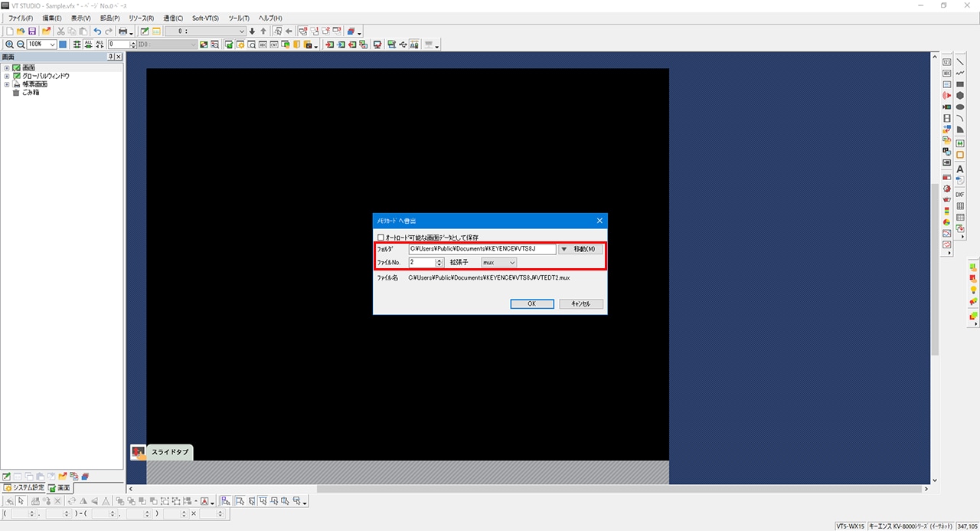Click the Save icon in the toolbar

(32, 31)
